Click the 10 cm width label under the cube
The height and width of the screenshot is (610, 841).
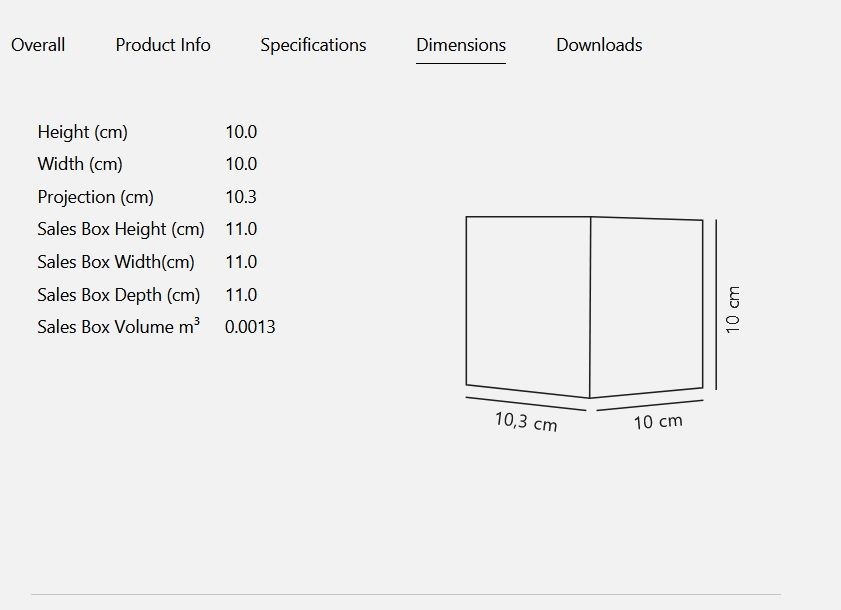[x=658, y=422]
